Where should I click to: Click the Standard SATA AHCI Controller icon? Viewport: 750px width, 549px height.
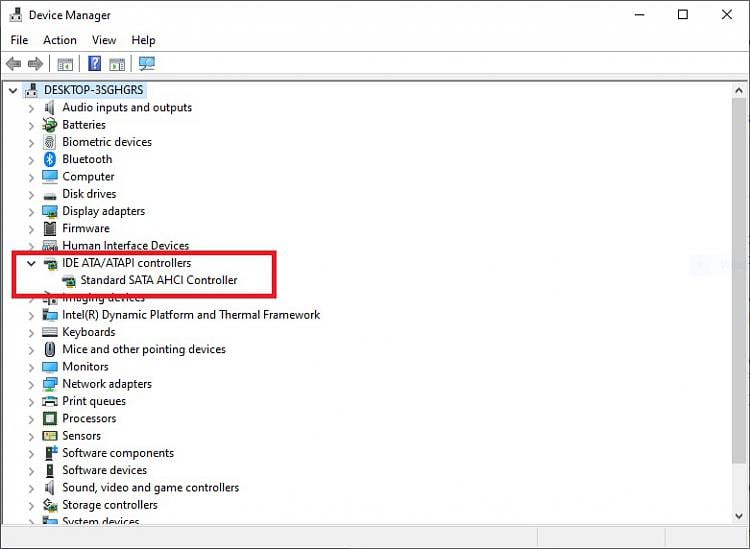69,281
